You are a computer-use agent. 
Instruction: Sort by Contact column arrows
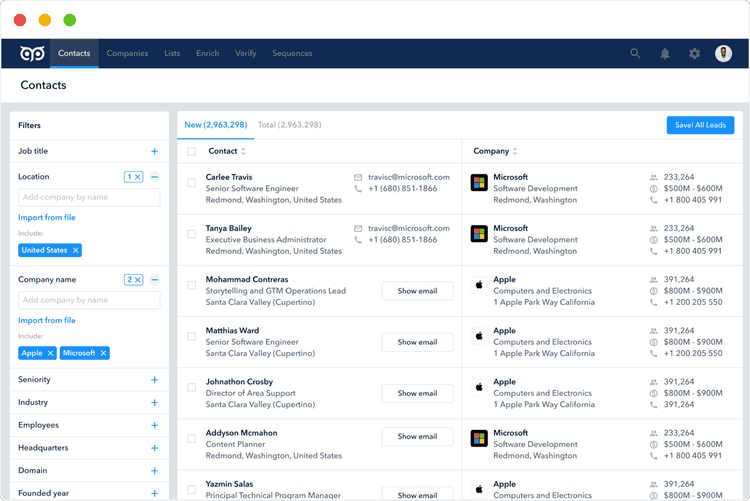coord(243,151)
